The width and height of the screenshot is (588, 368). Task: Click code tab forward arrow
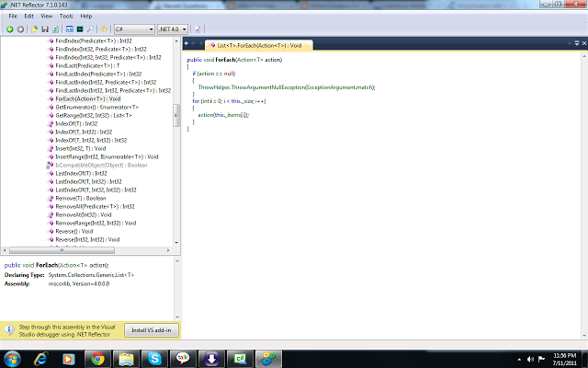tap(194, 43)
